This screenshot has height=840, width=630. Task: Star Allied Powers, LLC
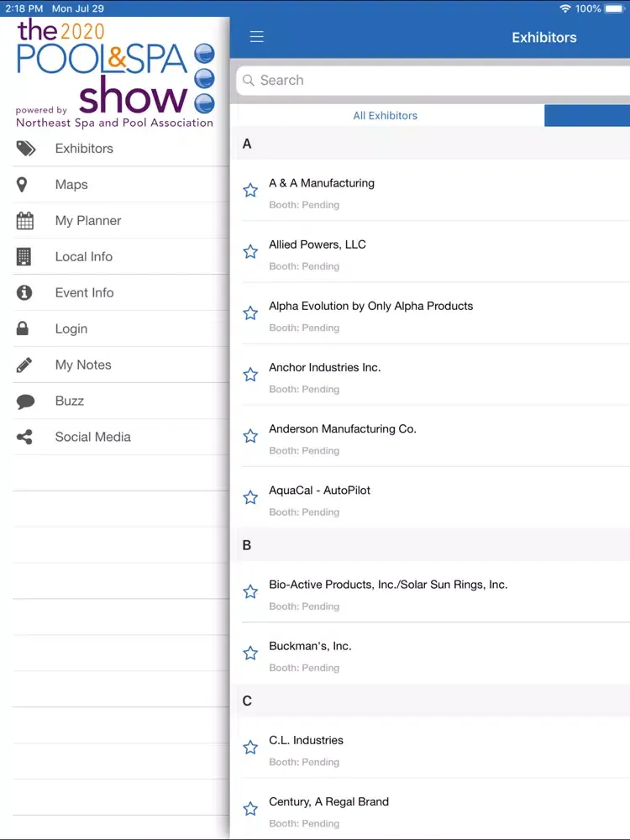tap(250, 252)
